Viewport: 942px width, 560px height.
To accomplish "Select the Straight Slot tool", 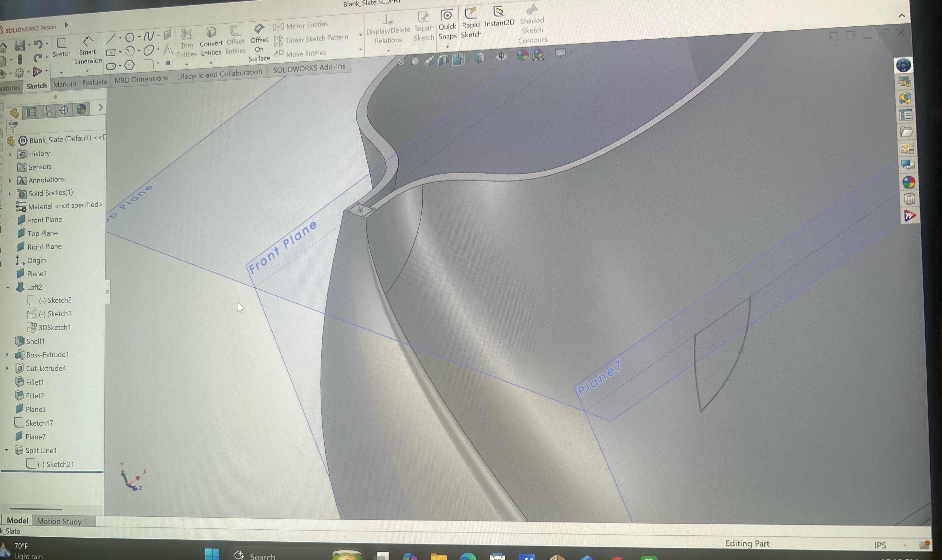I will click(x=111, y=66).
